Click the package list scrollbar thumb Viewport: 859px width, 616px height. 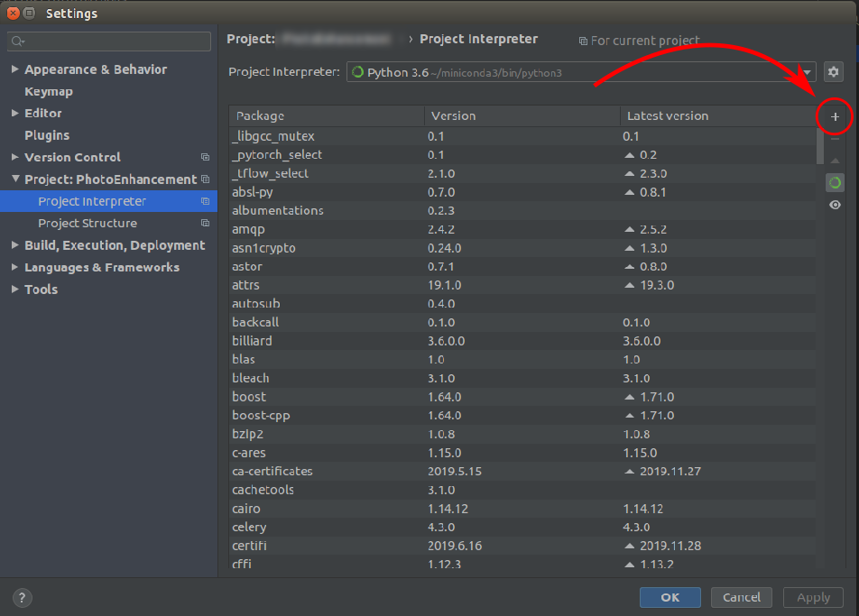(820, 146)
